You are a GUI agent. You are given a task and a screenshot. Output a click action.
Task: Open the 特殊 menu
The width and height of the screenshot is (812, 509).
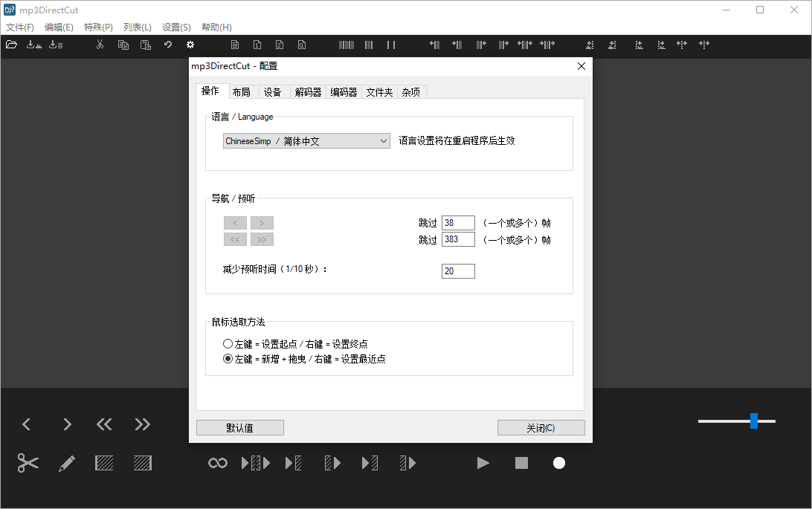97,27
